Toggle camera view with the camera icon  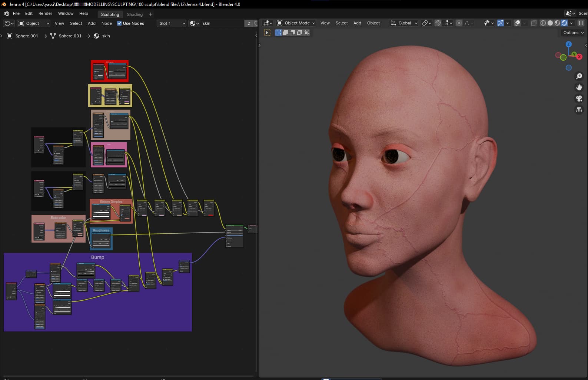(x=579, y=99)
